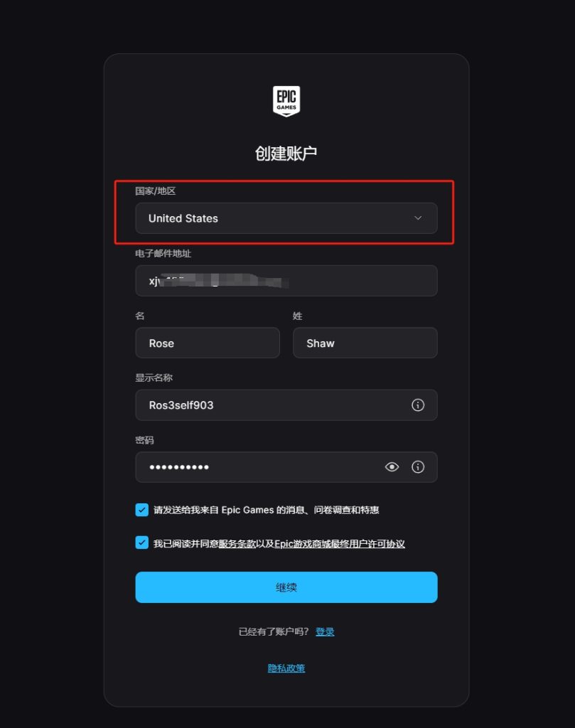
Task: Expand the country list via chevron arrow
Action: [x=418, y=218]
